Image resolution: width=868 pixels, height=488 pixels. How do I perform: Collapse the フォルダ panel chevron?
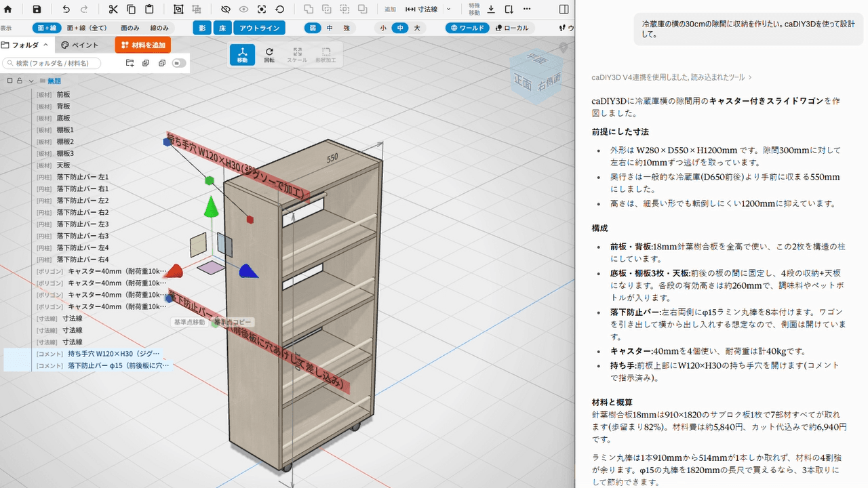click(46, 45)
